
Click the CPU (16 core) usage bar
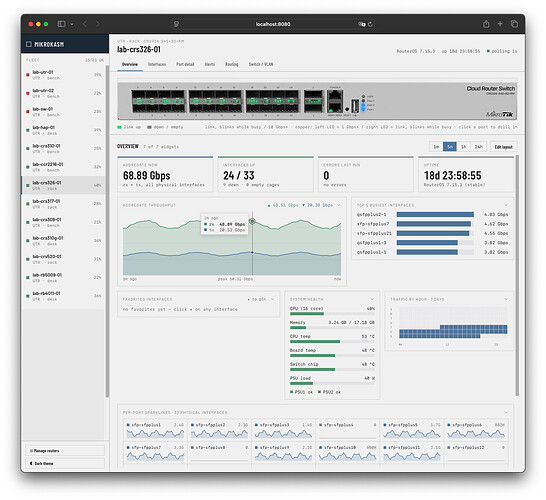(x=332, y=314)
